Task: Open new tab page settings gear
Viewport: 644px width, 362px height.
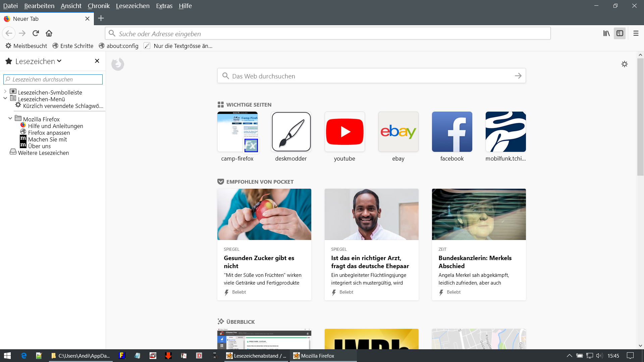Action: pyautogui.click(x=624, y=64)
